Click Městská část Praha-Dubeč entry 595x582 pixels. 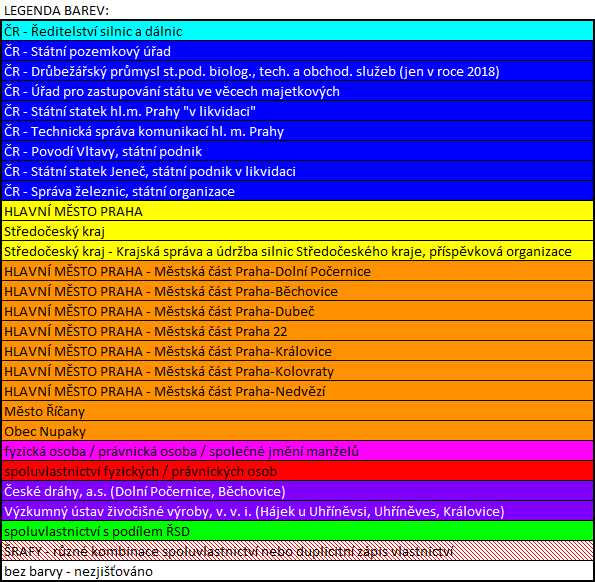pos(298,311)
